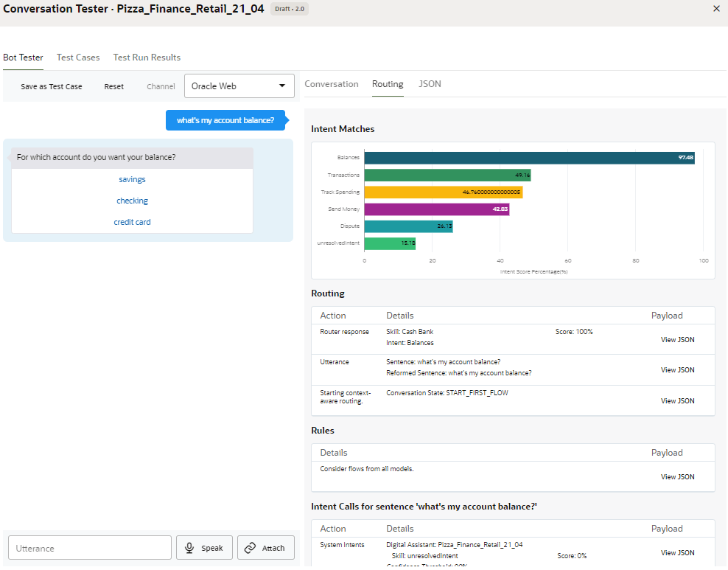View JSON for the Rules details row
Image resolution: width=728 pixels, height=570 pixels.
[x=677, y=477]
